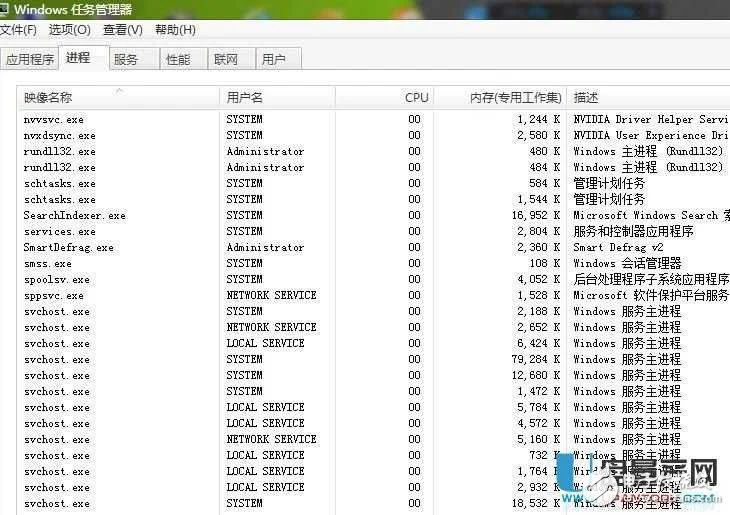Viewport: 730px width, 515px height.
Task: Select svchost.exe using 4,572 K
Action: 374,424
